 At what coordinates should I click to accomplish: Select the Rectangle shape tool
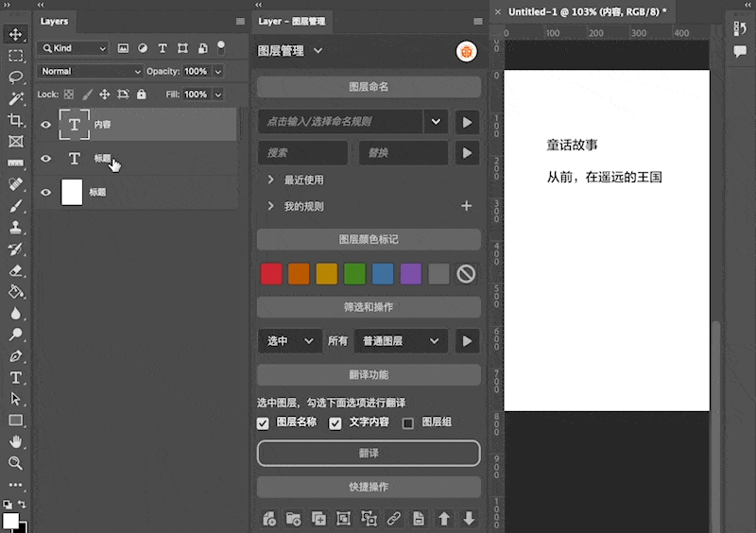point(15,421)
